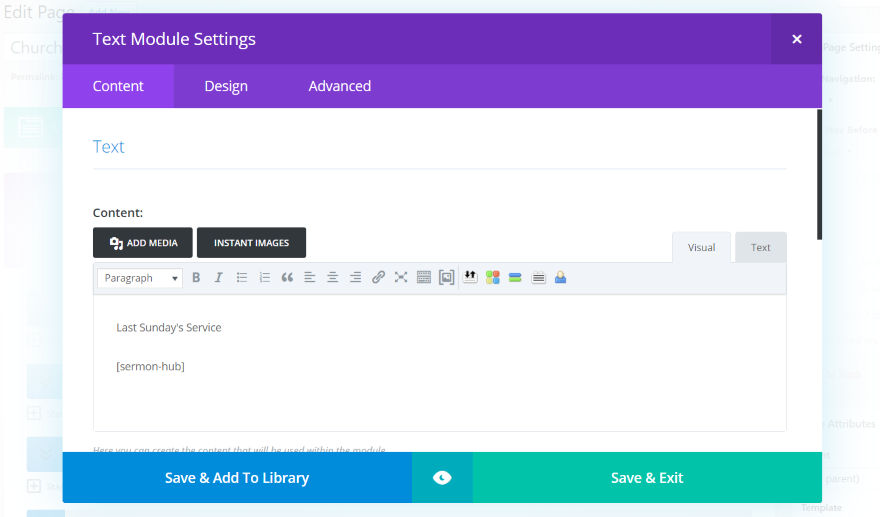The width and height of the screenshot is (880, 517).
Task: Open the Advanced tab
Action: click(339, 86)
